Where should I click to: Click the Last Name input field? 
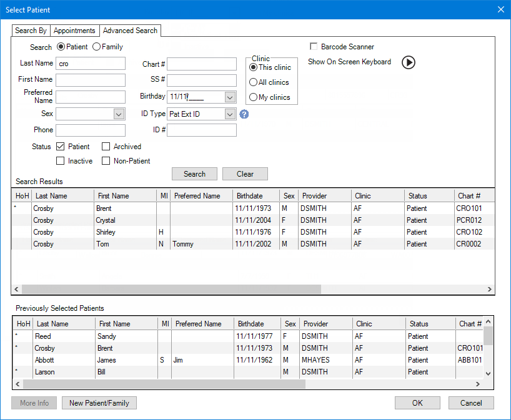coord(91,64)
